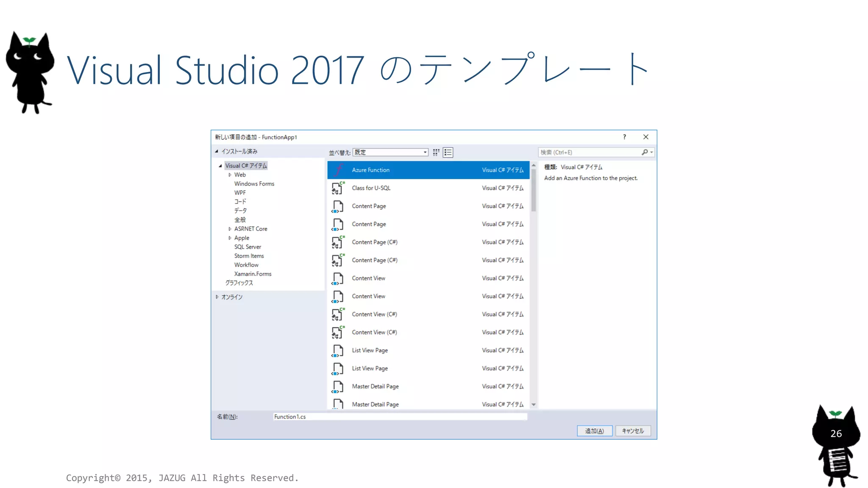Close the Add New Item dialog

click(x=646, y=137)
